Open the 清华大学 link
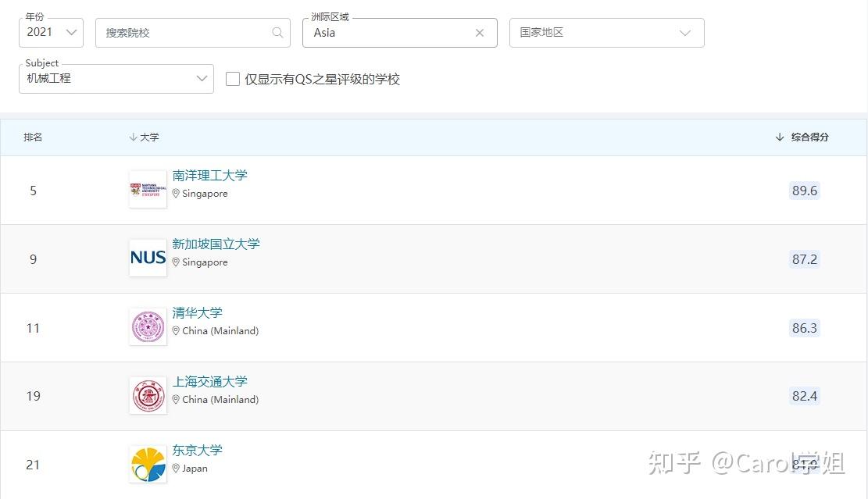The height and width of the screenshot is (499, 868). point(197,312)
